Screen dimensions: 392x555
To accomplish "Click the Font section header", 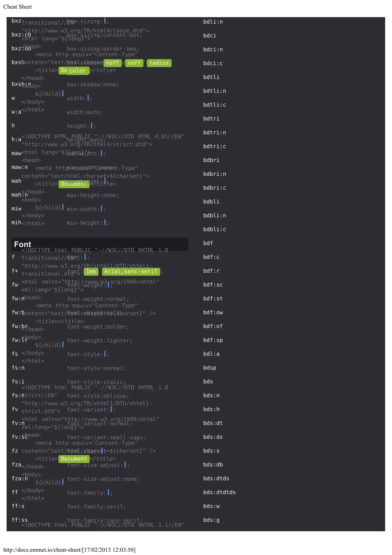I will point(22,244).
